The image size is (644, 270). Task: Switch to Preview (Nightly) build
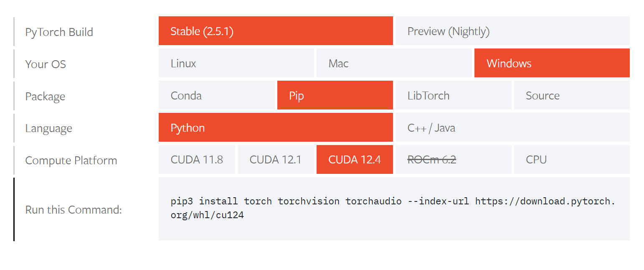click(512, 31)
